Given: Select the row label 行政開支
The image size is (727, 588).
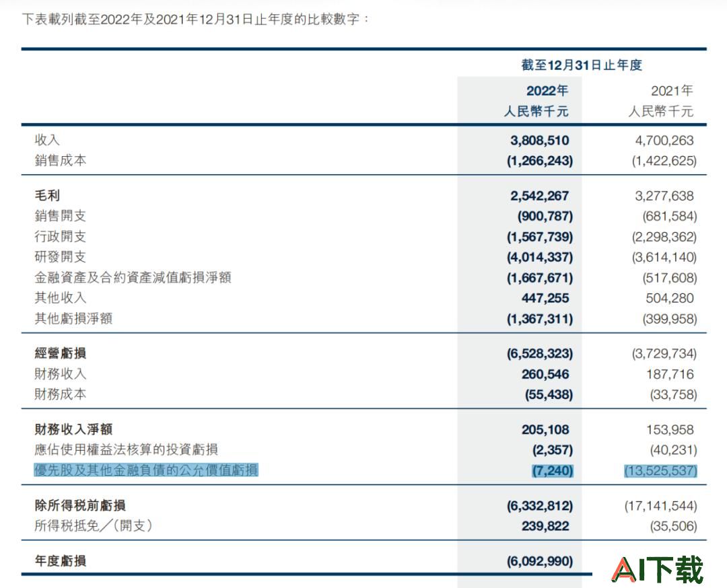Looking at the screenshot, I should pos(61,236).
